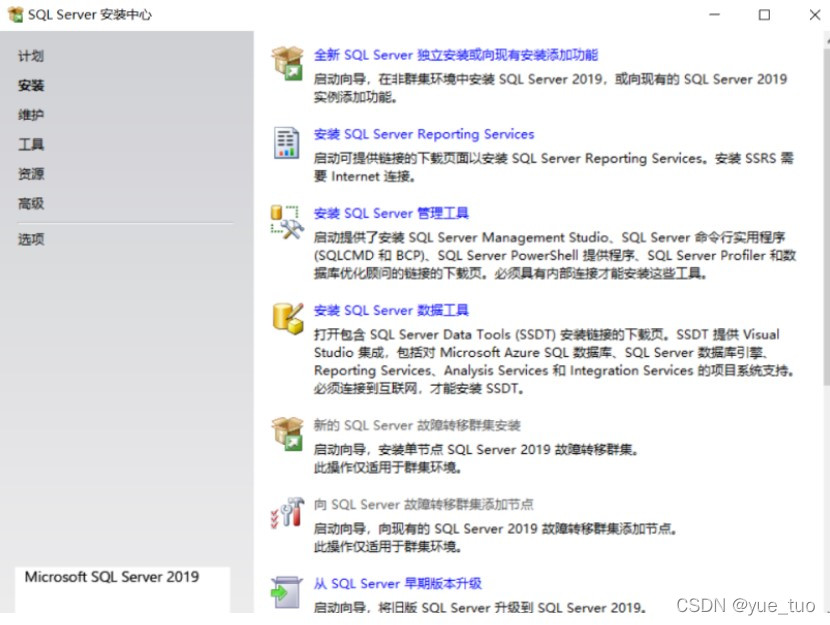This screenshot has width=830, height=625.
Task: Click the vertical scrollbar thumb
Action: click(827, 216)
